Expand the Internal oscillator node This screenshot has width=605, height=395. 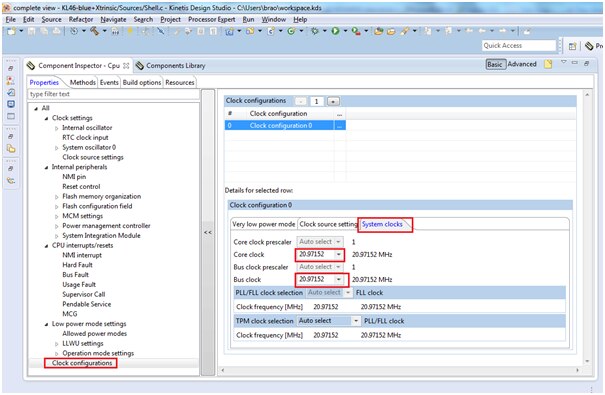pyautogui.click(x=56, y=128)
